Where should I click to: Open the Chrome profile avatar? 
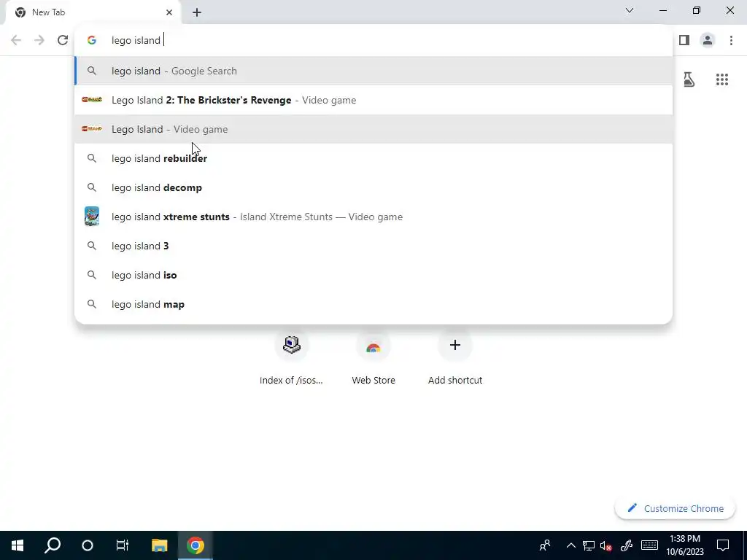pyautogui.click(x=708, y=40)
